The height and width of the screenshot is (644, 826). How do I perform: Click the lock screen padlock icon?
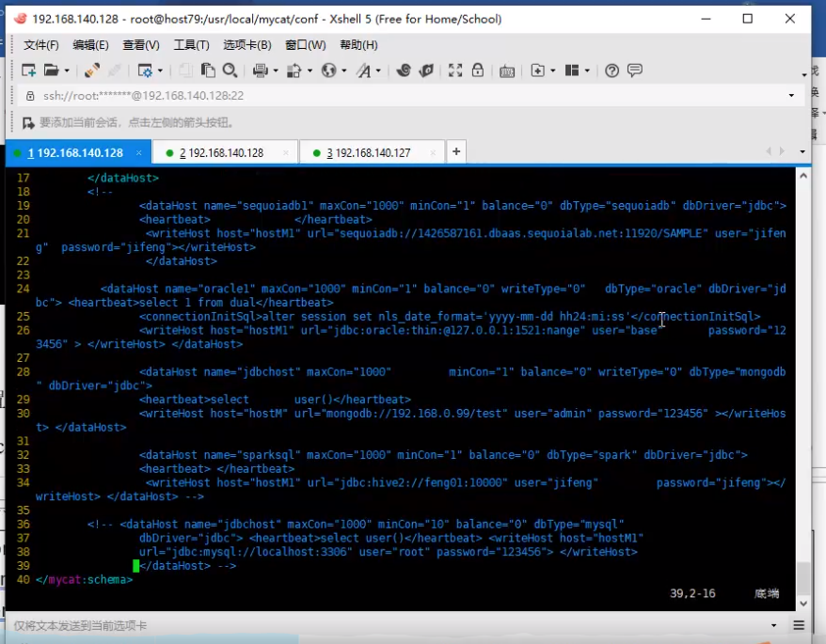[x=478, y=70]
